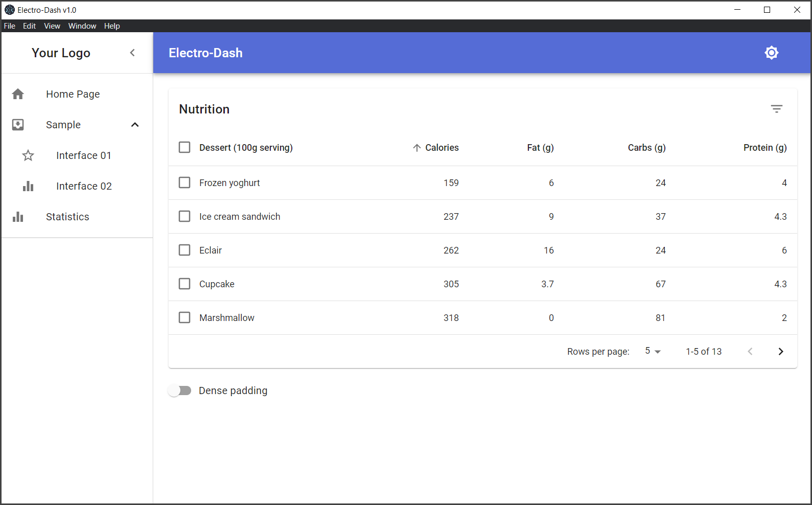Click the bar chart icon beside Interface 02
812x505 pixels.
pos(28,186)
